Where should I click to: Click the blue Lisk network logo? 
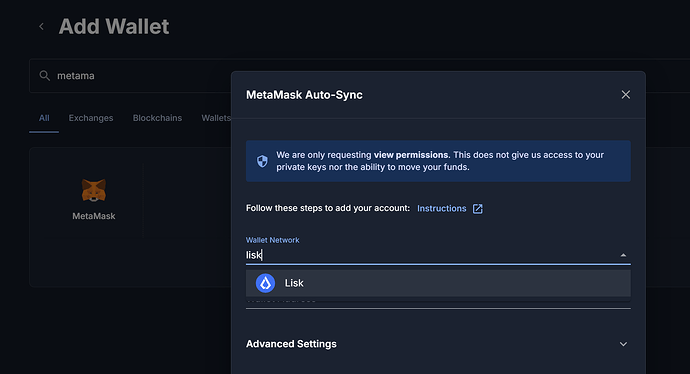(265, 283)
